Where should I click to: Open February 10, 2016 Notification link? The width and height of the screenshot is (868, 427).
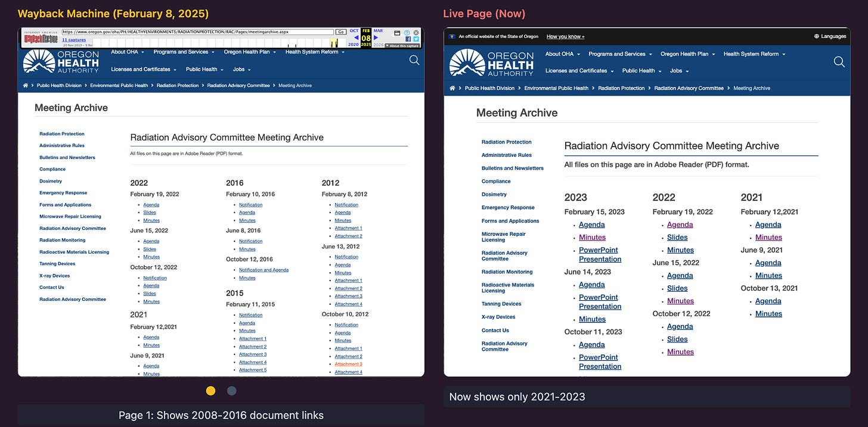[250, 205]
